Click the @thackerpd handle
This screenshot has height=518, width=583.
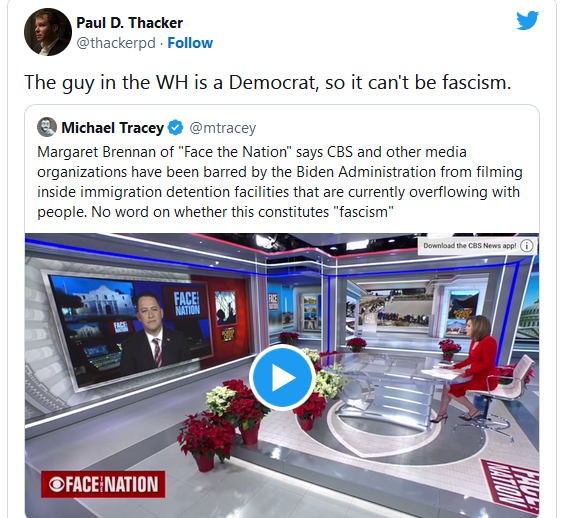click(116, 43)
